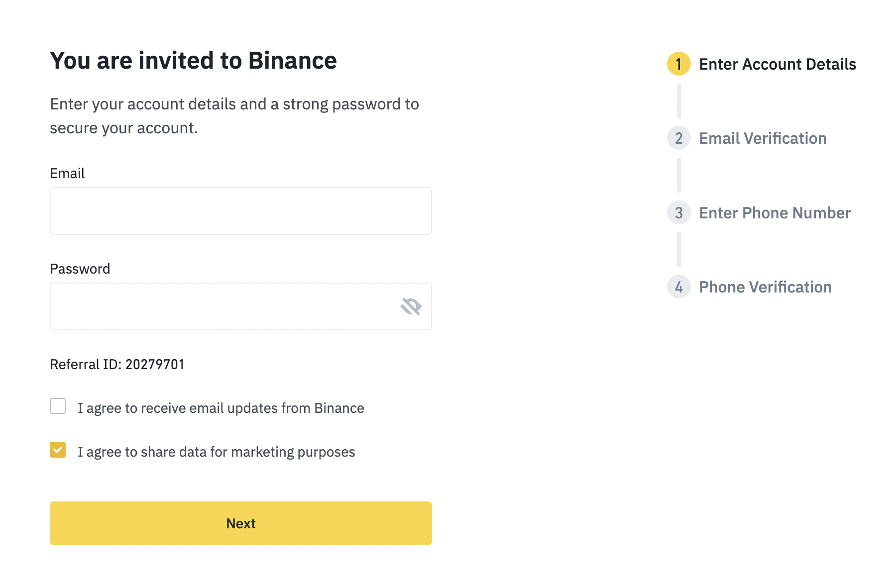The width and height of the screenshot is (893, 588).
Task: Select the Enter Phone Number step label
Action: [x=775, y=213]
